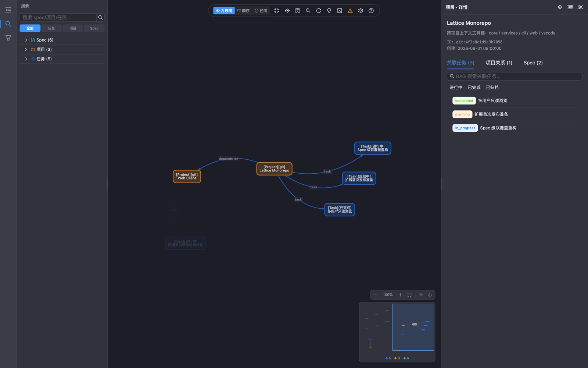Switch to the 顺序 layout mode
The width and height of the screenshot is (588, 368).
click(x=243, y=11)
